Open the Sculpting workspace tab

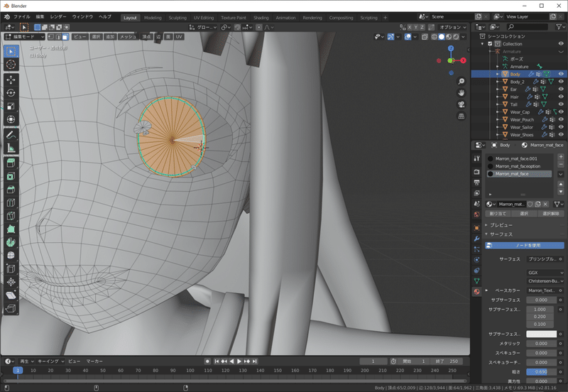tap(177, 17)
